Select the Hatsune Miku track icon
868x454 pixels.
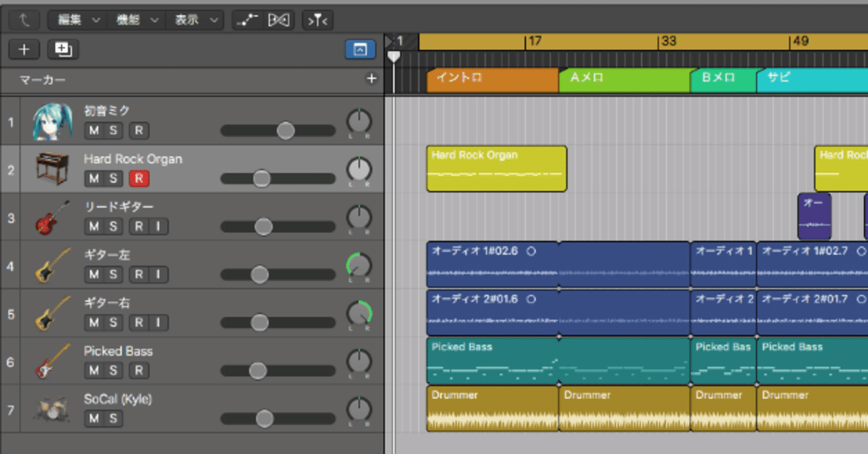pos(52,123)
